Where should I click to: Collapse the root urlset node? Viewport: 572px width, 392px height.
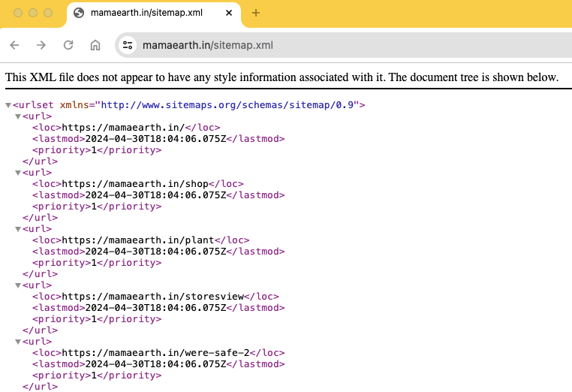coord(8,105)
